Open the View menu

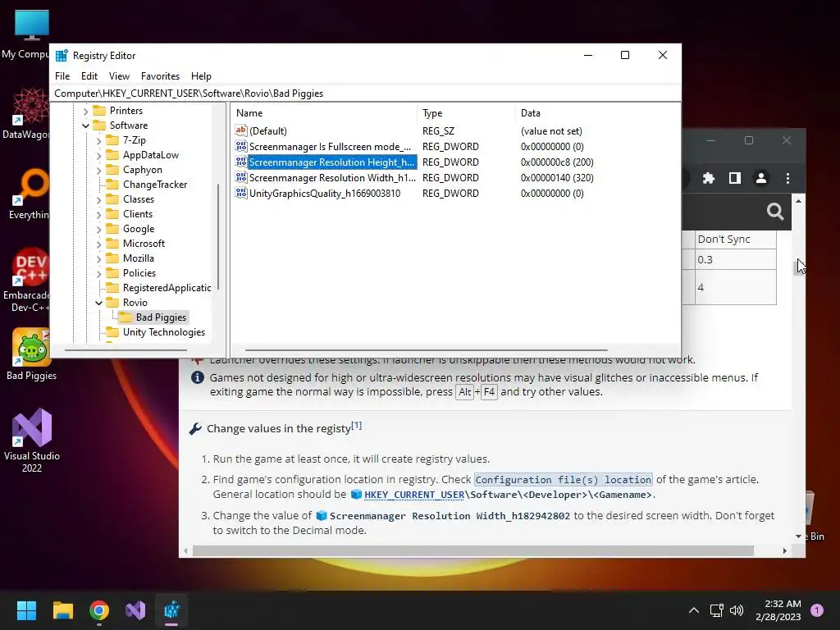[119, 76]
